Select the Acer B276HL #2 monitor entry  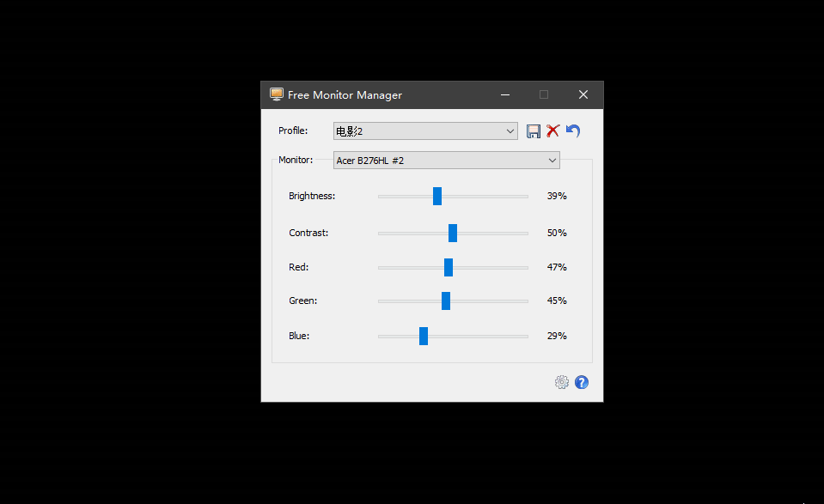click(404, 160)
